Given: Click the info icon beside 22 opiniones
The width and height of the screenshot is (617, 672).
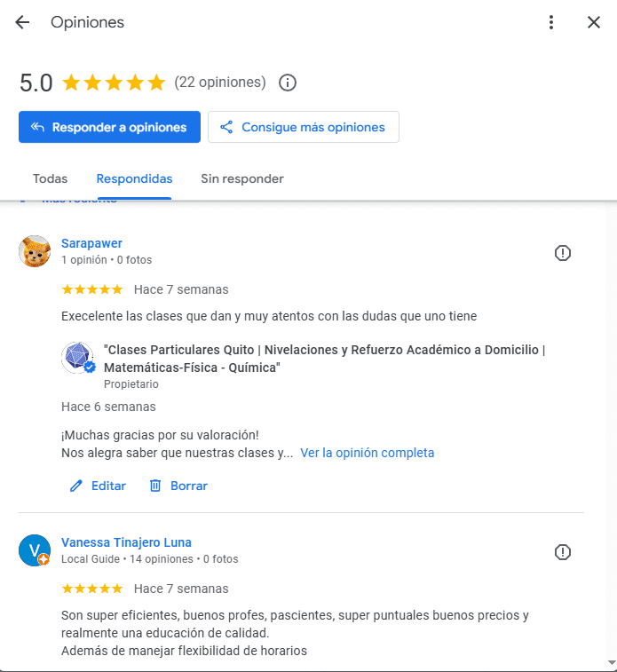Looking at the screenshot, I should [x=288, y=83].
